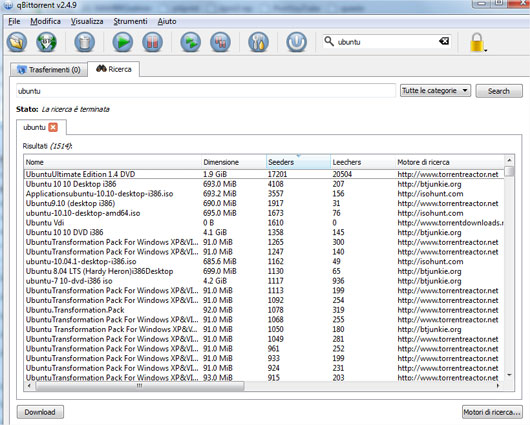The height and width of the screenshot is (425, 530).
Task: Click size cell 4.2 GiB
Action: [215, 281]
